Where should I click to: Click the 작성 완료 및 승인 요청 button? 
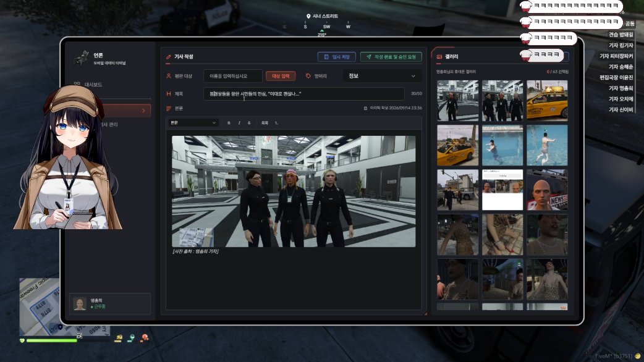tap(391, 57)
